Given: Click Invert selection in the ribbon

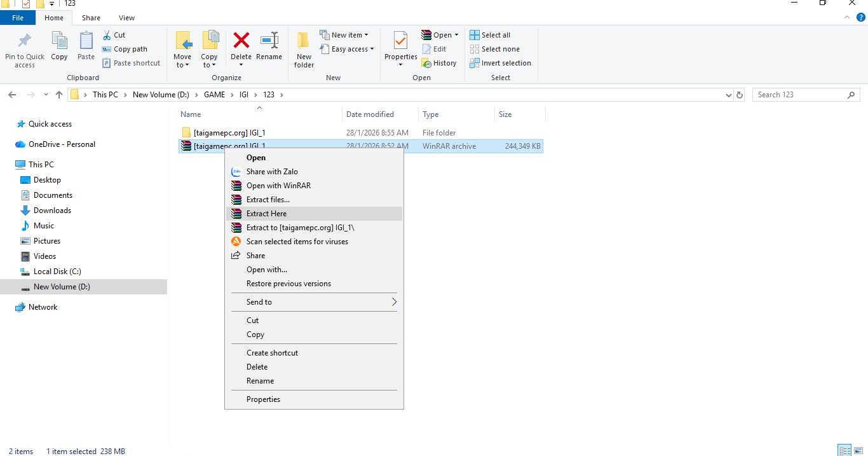Looking at the screenshot, I should tap(500, 63).
